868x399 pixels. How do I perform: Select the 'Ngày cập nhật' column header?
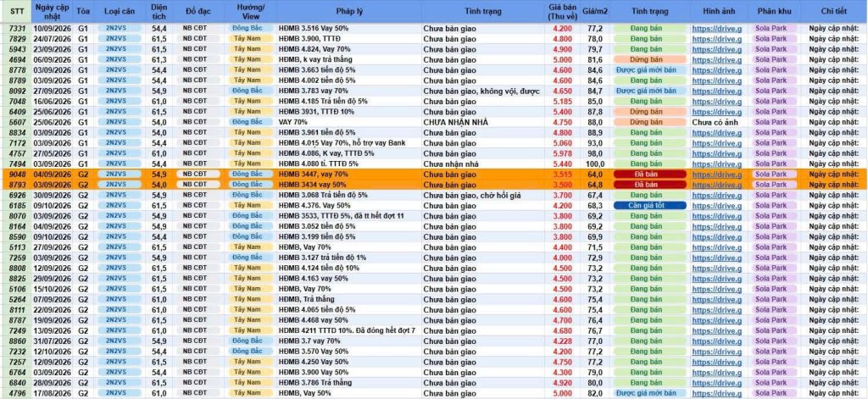point(52,12)
